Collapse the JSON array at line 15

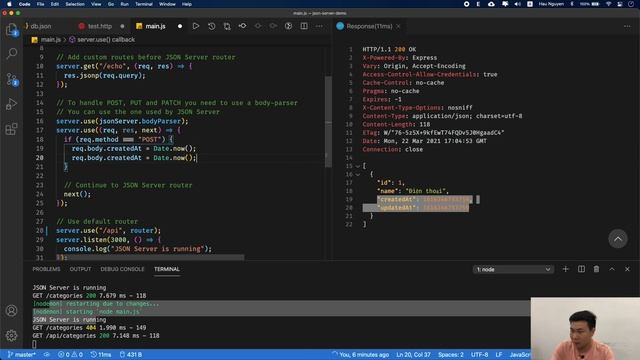pyautogui.click(x=358, y=166)
